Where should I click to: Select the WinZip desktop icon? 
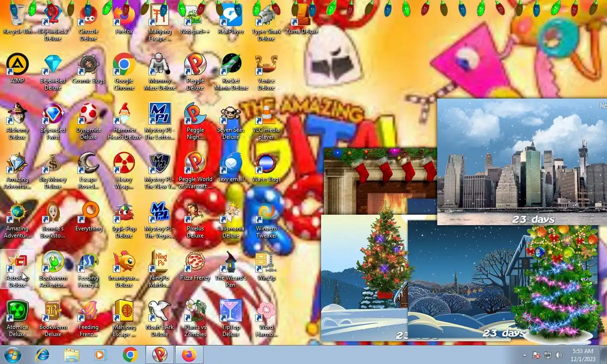[266, 265]
